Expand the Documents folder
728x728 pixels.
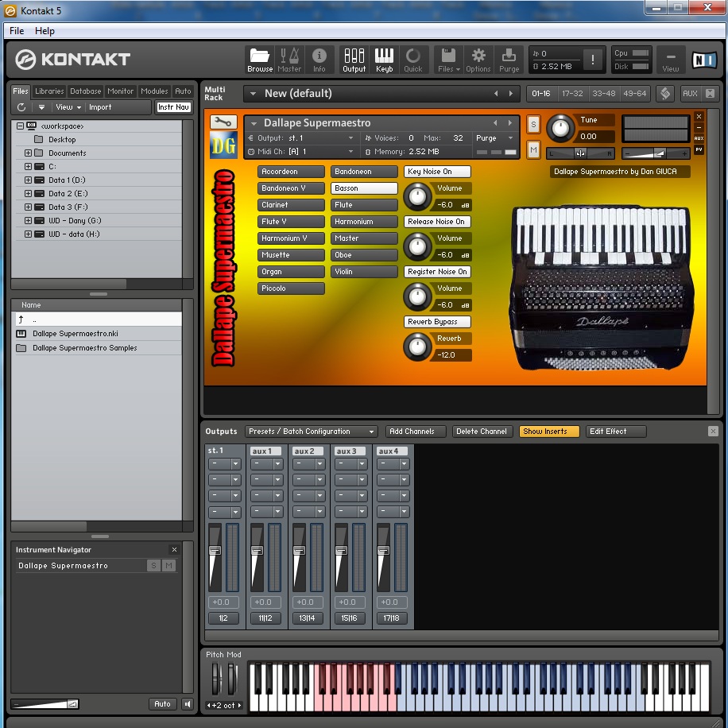[x=28, y=153]
